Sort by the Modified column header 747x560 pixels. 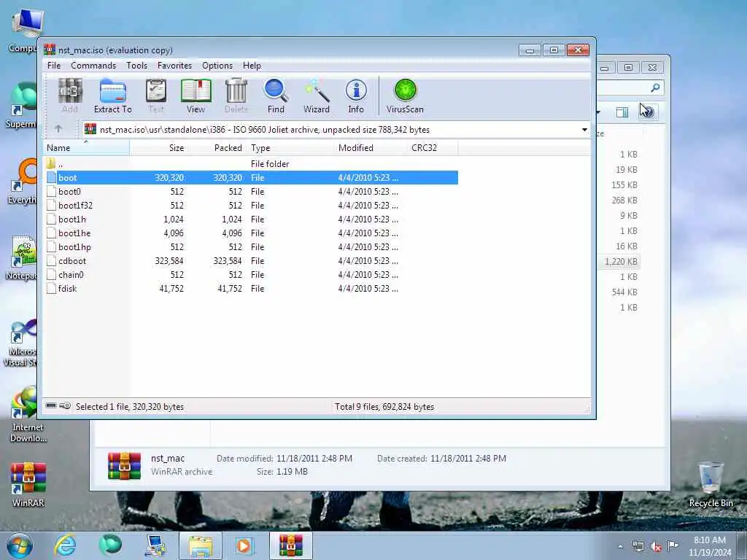[371, 147]
